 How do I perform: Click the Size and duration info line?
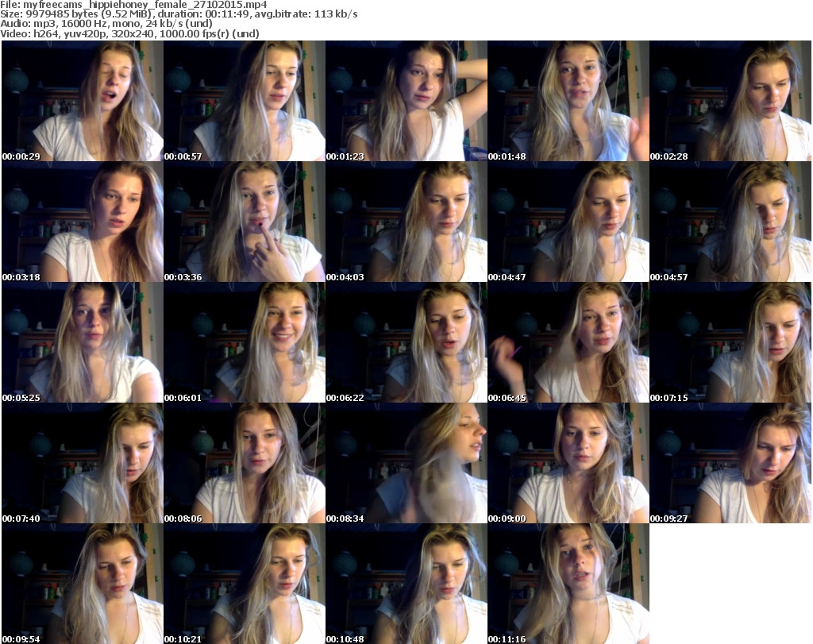tap(179, 14)
